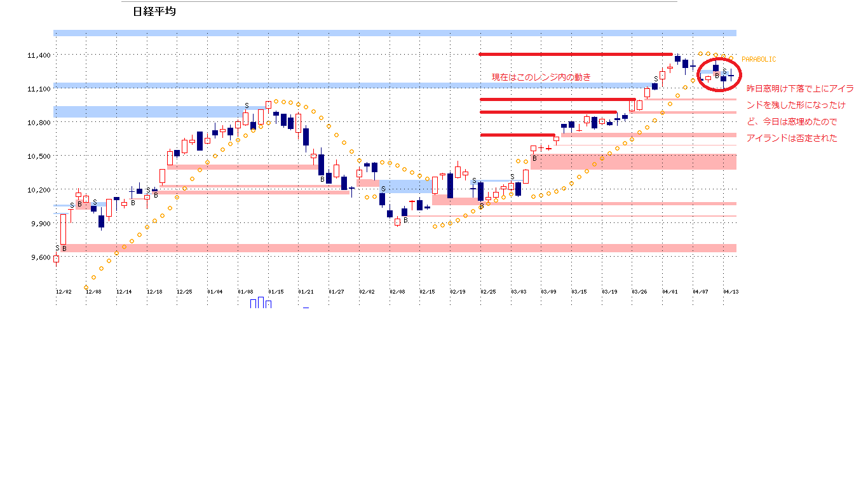Click the blue volume bars below 01/08
868x488 pixels.
pos(261,303)
